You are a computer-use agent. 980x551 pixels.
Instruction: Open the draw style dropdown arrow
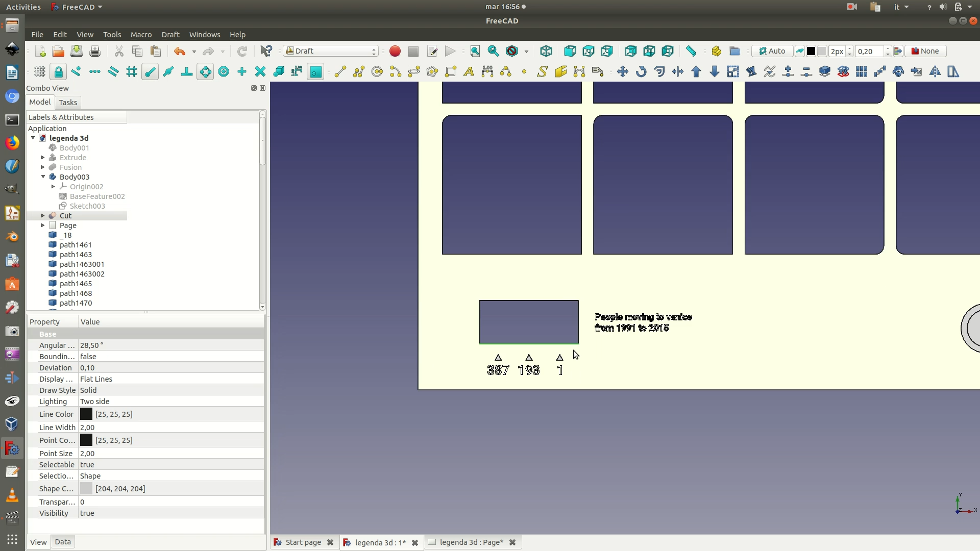(x=526, y=52)
